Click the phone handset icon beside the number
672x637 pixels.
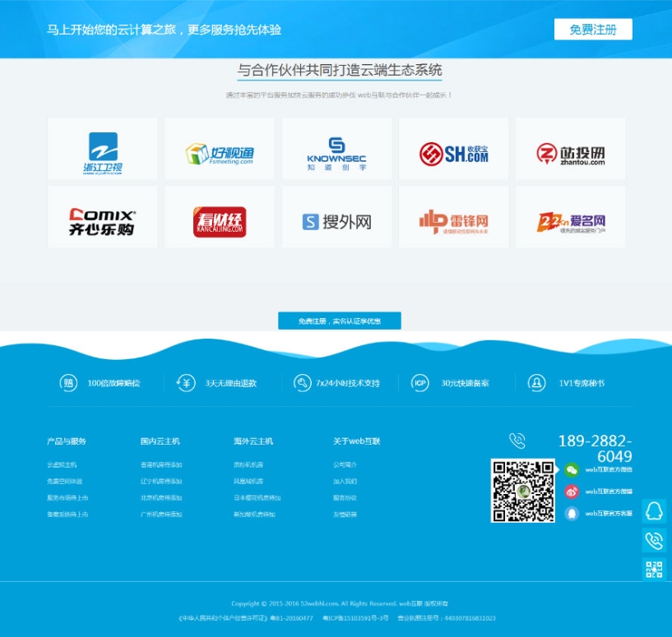click(x=517, y=441)
